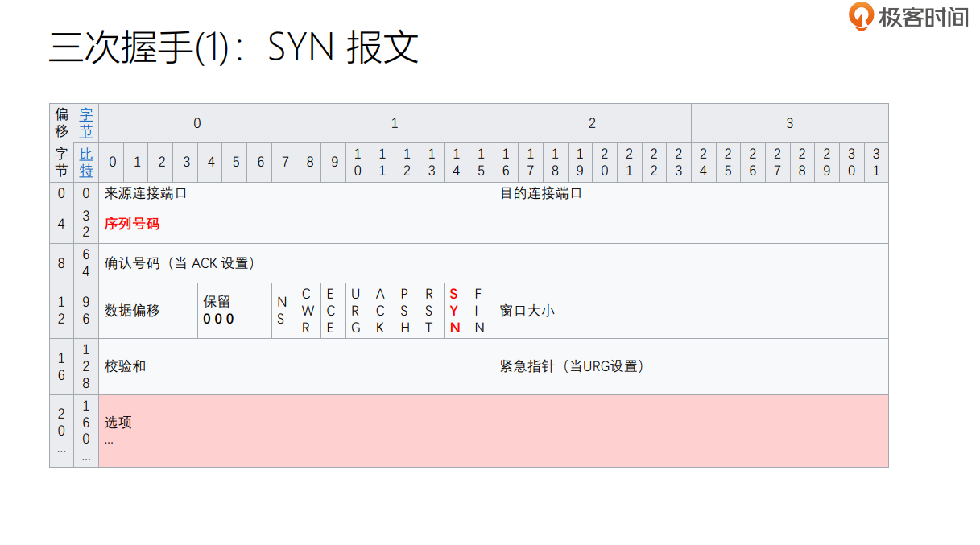Click the PSH flag cell

405,311
